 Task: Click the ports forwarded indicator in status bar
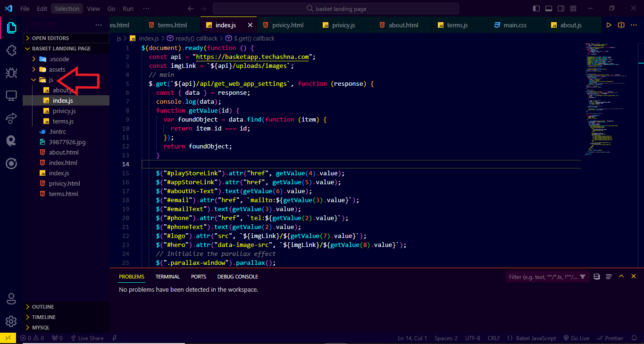(x=57, y=338)
